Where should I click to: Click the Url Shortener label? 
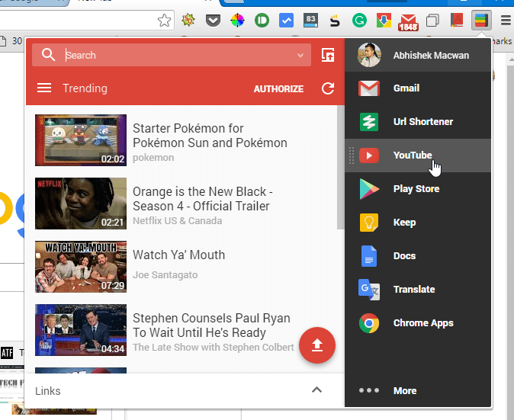click(423, 121)
